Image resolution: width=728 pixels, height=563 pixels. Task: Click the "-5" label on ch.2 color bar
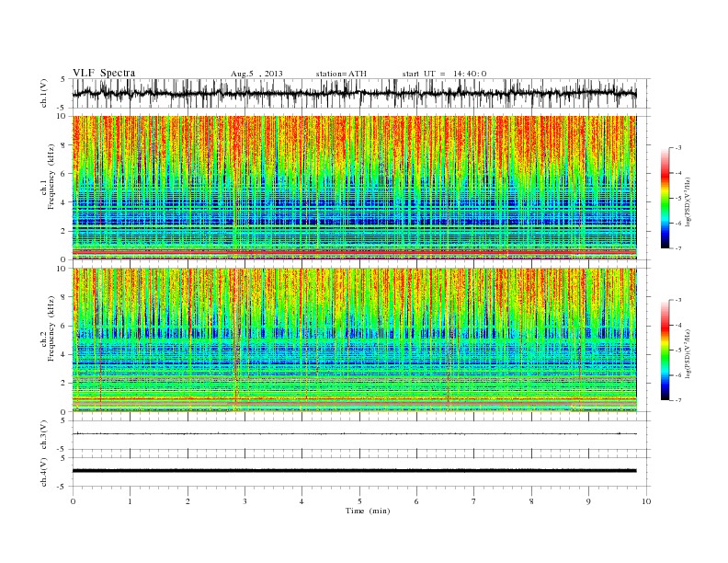(678, 350)
